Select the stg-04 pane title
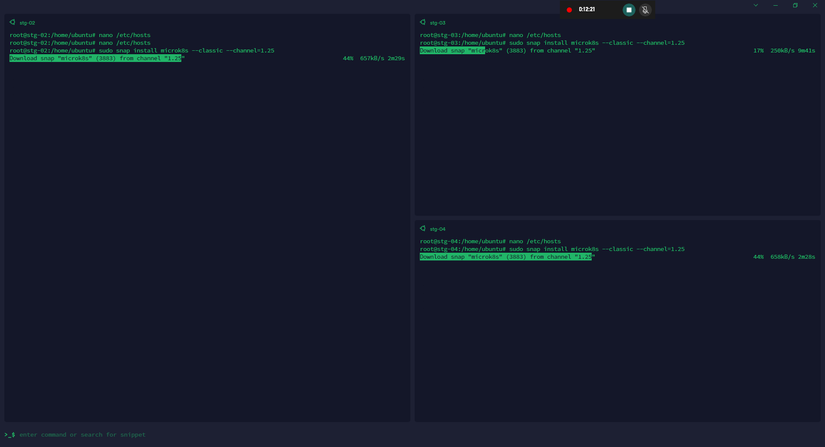This screenshot has width=825, height=447. pyautogui.click(x=437, y=229)
